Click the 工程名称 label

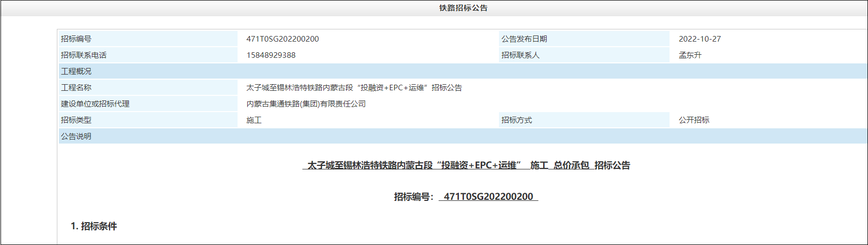pos(76,88)
